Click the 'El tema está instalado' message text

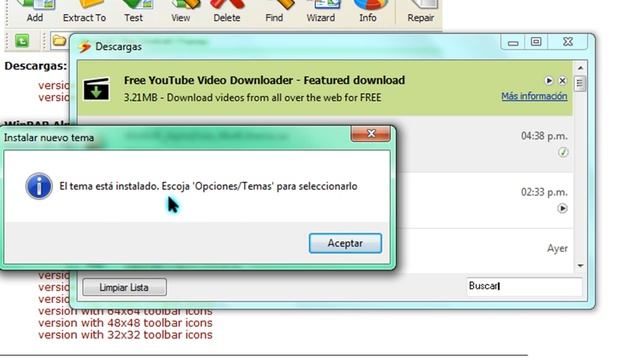tap(208, 186)
